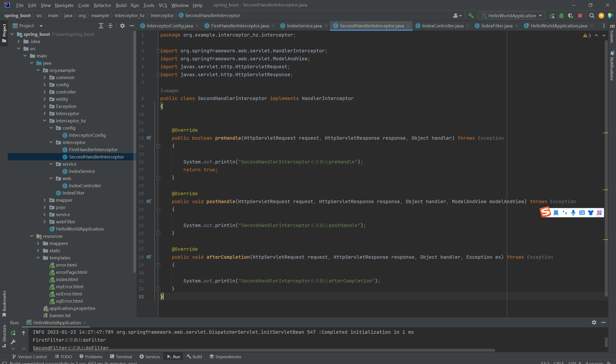Toggle Sogou voice input microphone
Screen dimensions: 616x364
pos(573,213)
